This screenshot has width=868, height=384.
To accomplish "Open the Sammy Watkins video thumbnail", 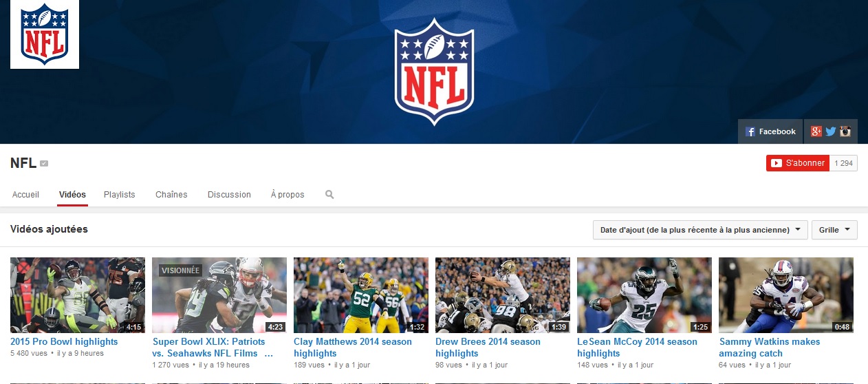I will (x=786, y=295).
